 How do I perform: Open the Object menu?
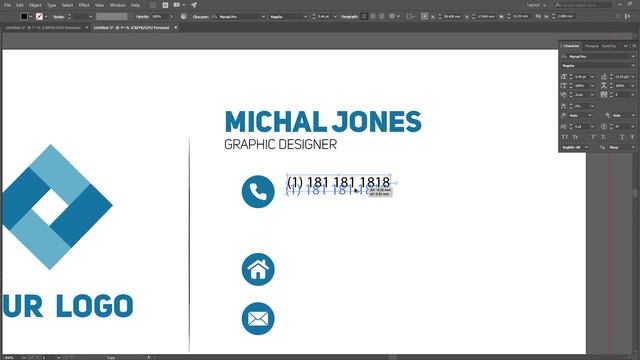(x=35, y=5)
